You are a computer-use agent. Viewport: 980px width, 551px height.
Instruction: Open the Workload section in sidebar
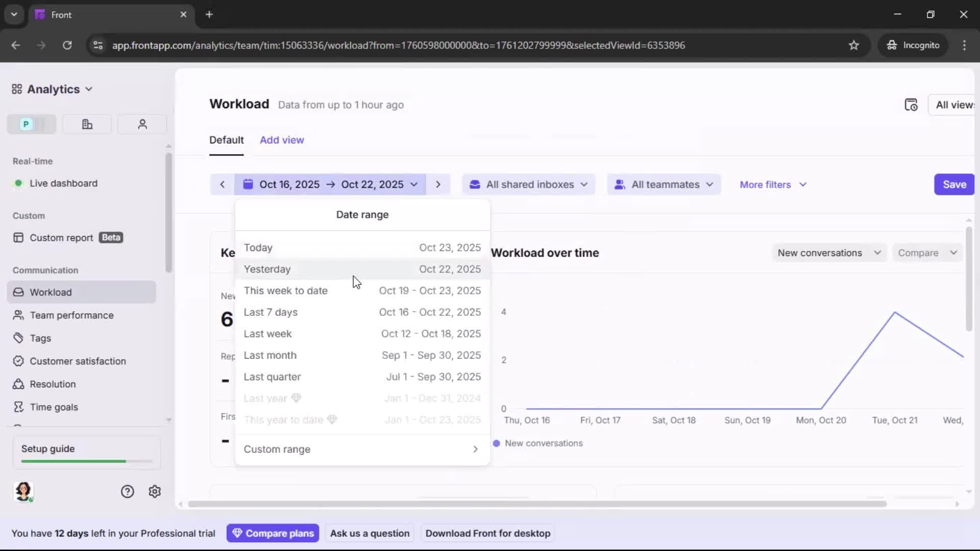pyautogui.click(x=51, y=292)
